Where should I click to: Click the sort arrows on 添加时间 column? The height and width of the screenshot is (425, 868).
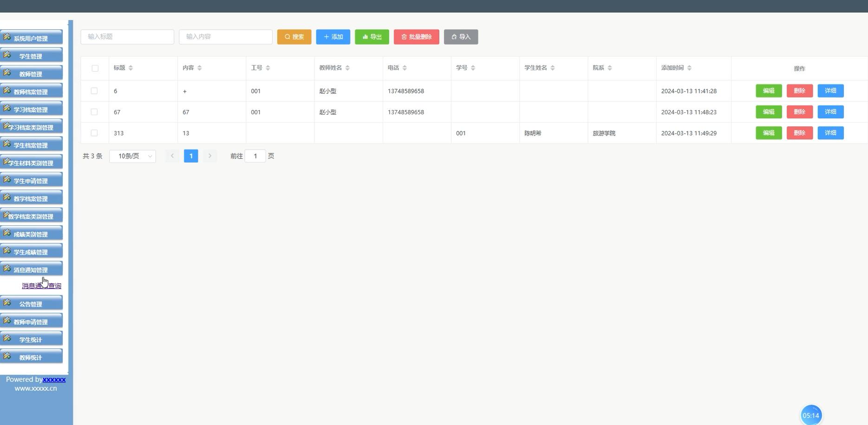[x=690, y=67]
